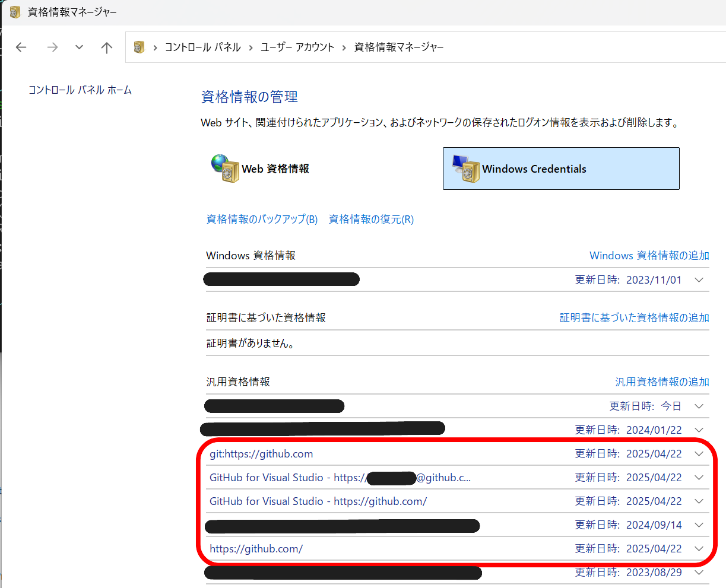Click the back navigation arrow

tap(21, 47)
